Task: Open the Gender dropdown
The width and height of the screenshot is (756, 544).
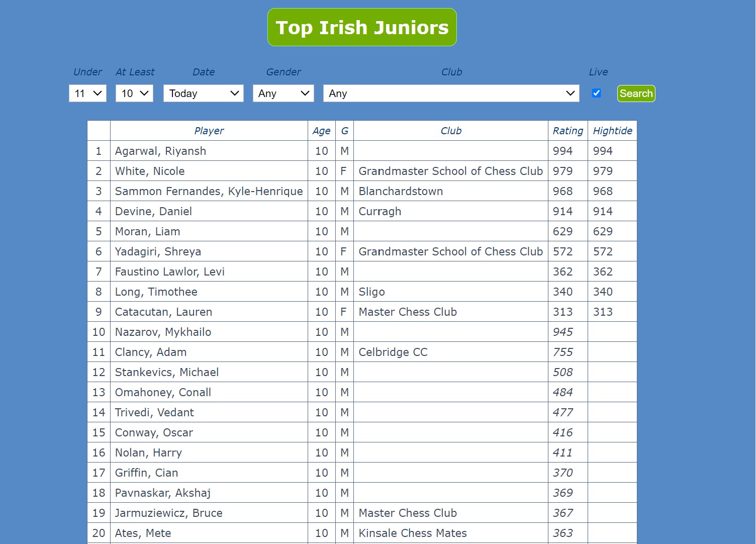Action: click(283, 93)
